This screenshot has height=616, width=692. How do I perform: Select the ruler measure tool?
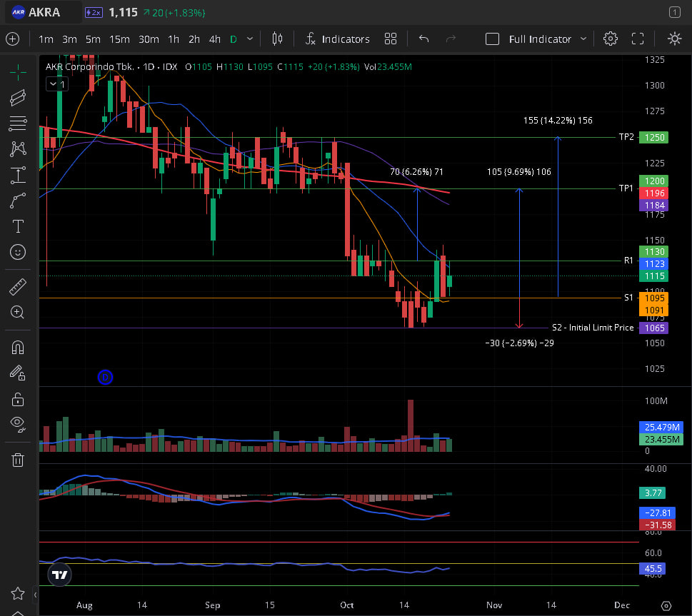(x=18, y=287)
